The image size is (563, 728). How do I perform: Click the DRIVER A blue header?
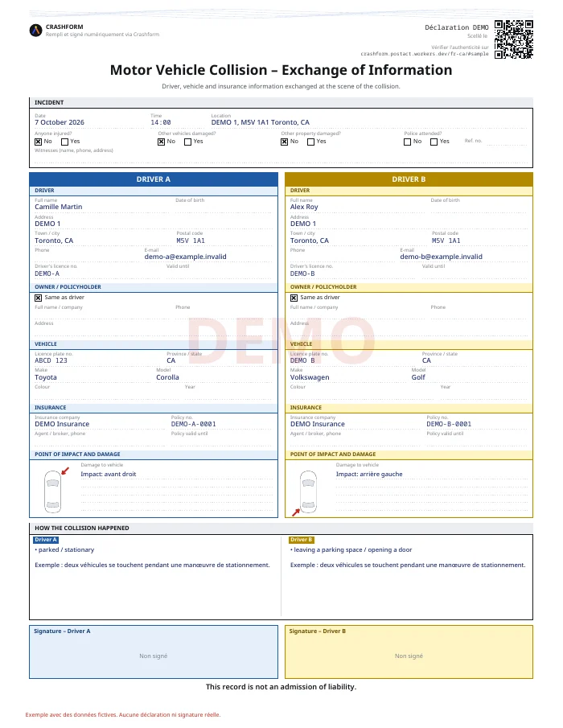tap(154, 179)
